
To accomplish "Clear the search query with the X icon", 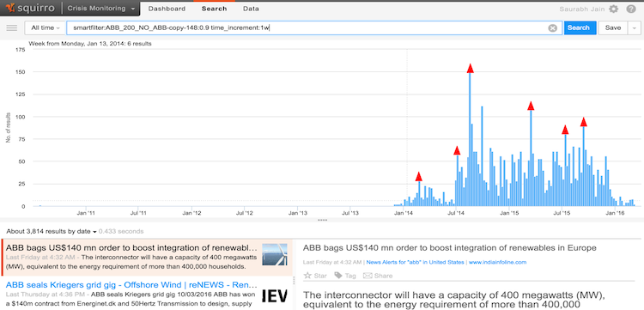I will pyautogui.click(x=553, y=28).
